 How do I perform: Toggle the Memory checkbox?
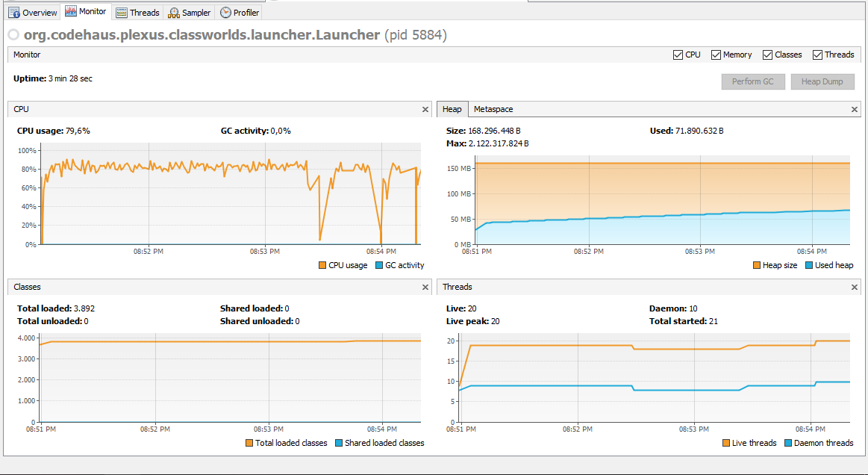click(716, 55)
